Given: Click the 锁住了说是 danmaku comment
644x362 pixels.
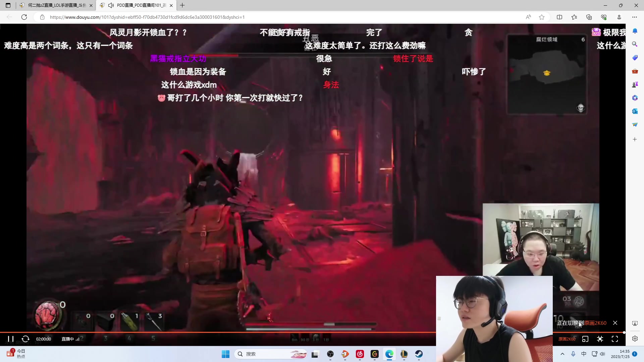Looking at the screenshot, I should point(413,59).
